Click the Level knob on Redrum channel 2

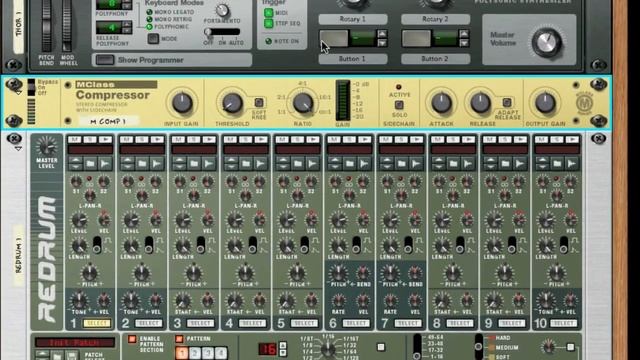point(131,220)
